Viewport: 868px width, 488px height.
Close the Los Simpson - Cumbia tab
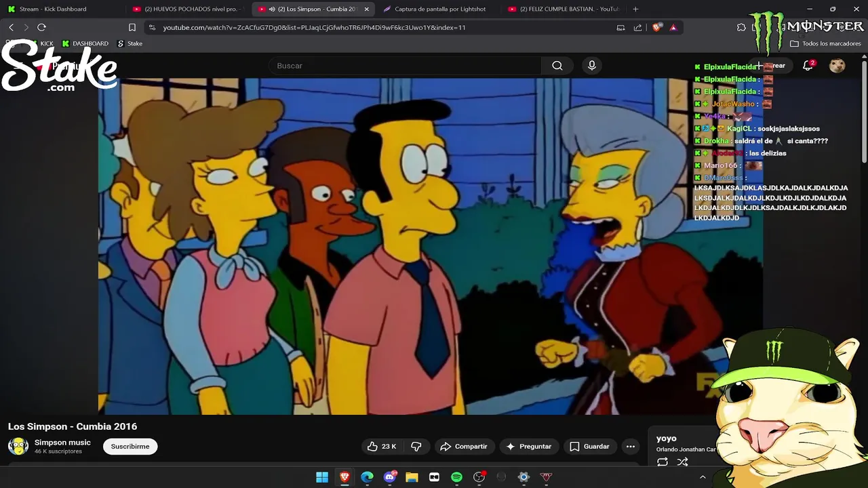click(366, 9)
